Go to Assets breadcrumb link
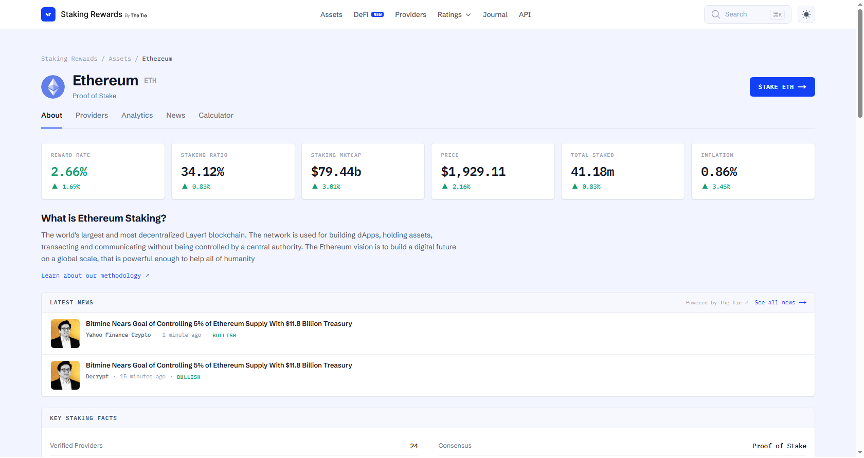This screenshot has height=458, width=864. click(120, 58)
